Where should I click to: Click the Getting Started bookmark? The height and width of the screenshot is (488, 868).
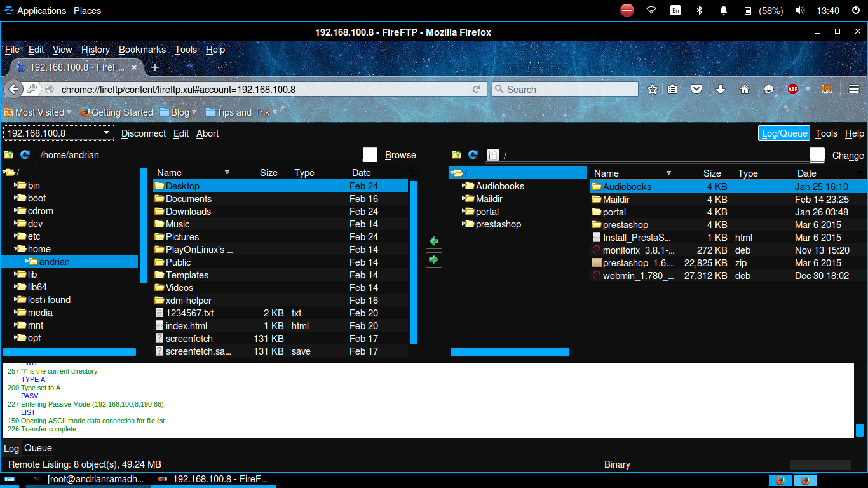[x=117, y=112]
